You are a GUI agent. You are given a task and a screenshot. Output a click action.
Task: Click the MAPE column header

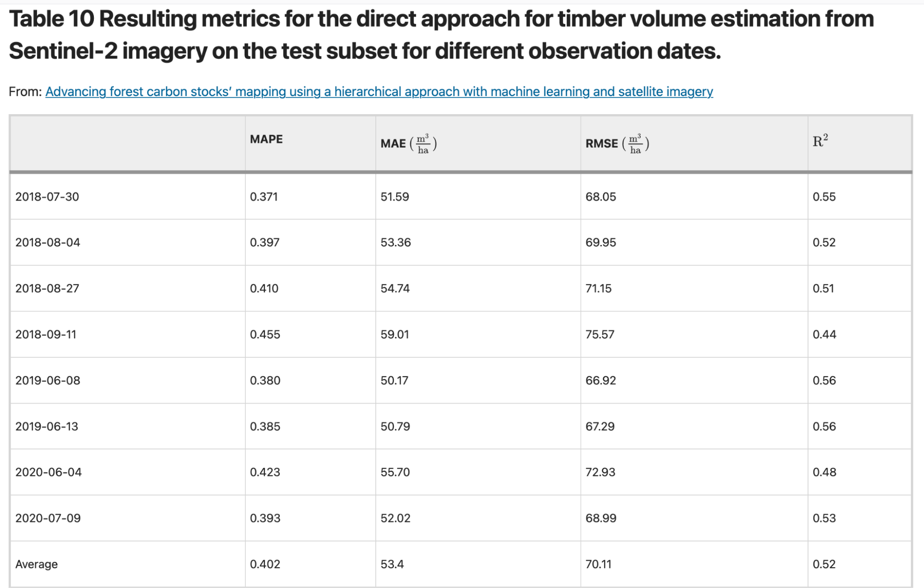(266, 139)
